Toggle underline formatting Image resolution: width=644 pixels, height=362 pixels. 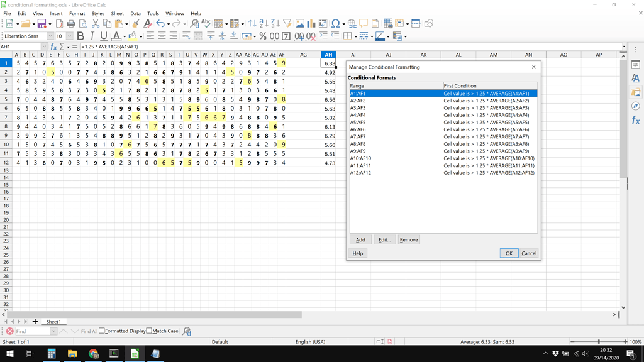pos(103,36)
